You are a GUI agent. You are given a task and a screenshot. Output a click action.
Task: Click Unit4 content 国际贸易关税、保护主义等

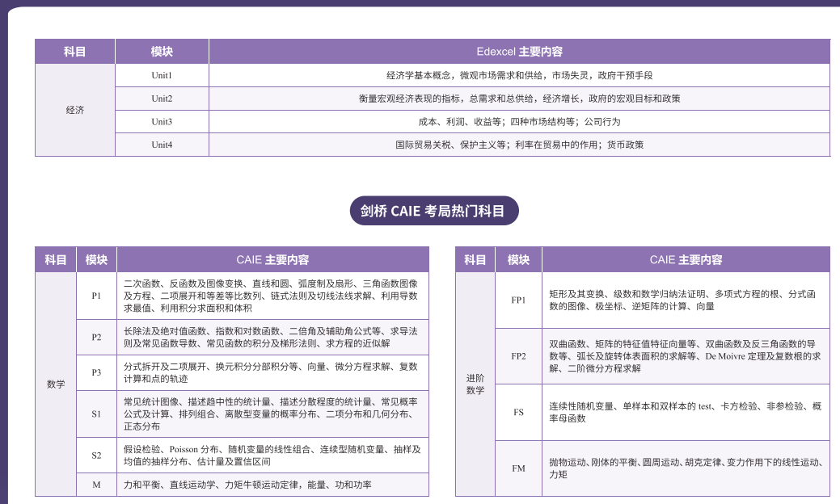tap(519, 145)
